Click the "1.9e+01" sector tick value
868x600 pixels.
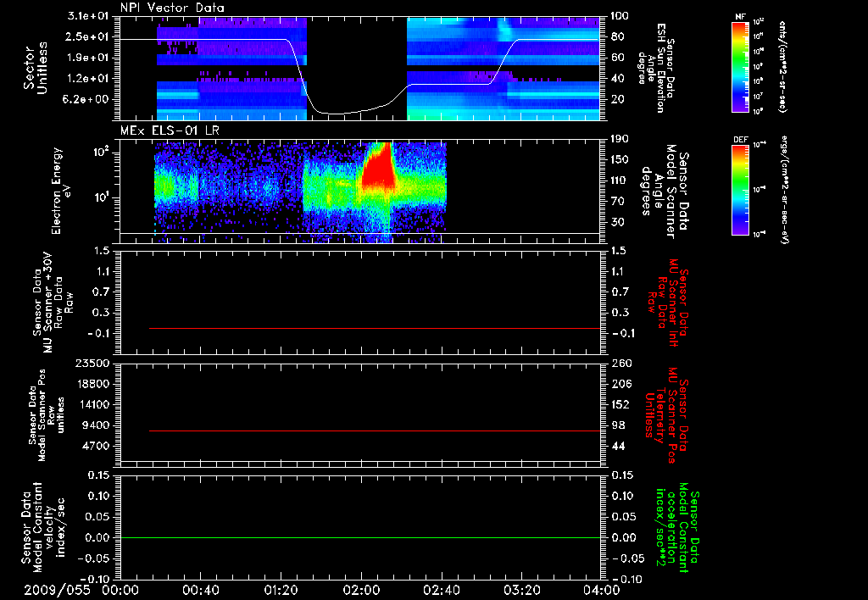tap(87, 58)
